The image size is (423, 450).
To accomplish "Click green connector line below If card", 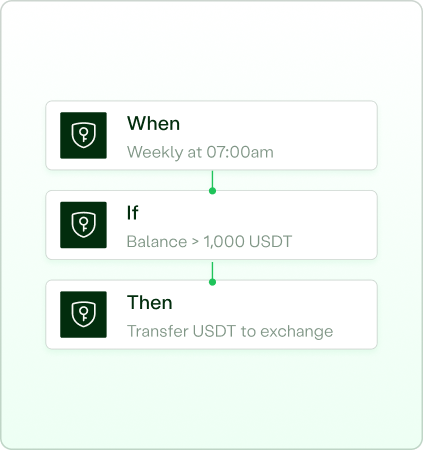I will [x=212, y=270].
